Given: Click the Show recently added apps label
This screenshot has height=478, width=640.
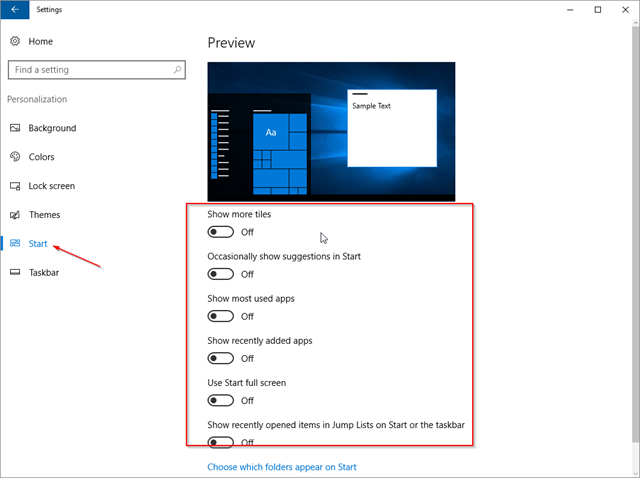Looking at the screenshot, I should (x=260, y=341).
